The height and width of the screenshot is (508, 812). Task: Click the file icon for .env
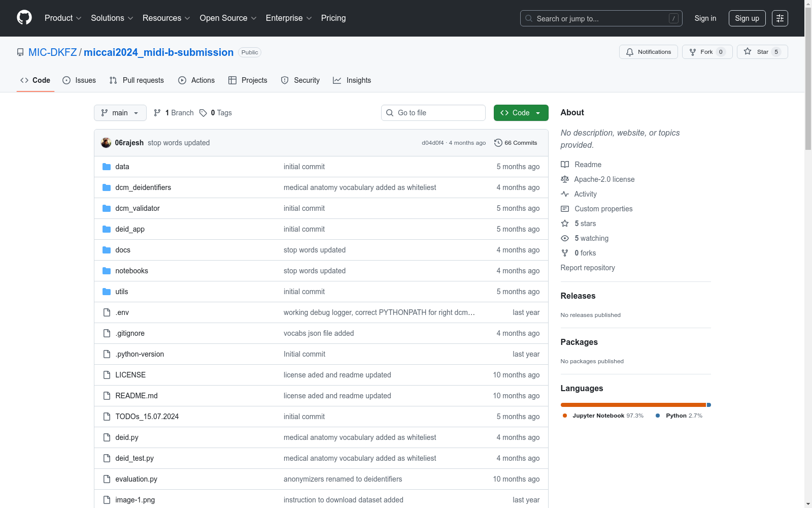pos(107,312)
